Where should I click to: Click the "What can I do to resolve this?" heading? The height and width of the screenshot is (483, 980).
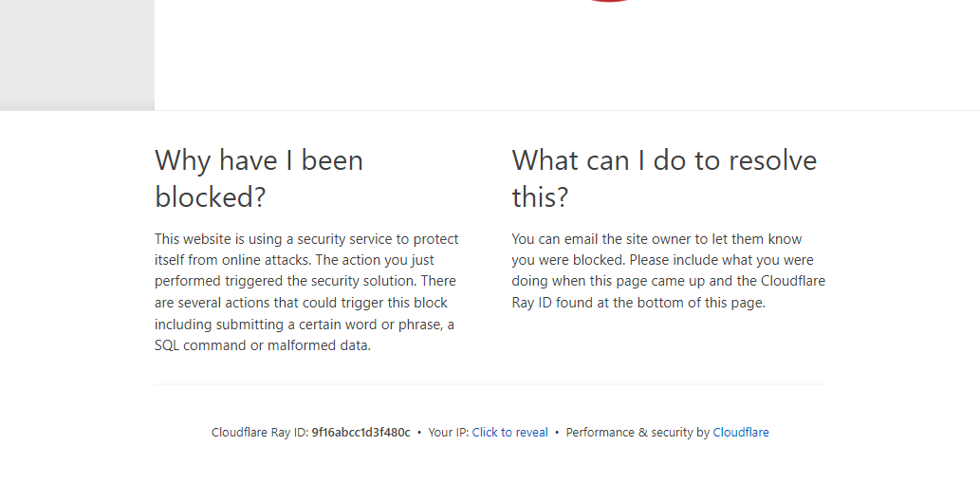663,178
